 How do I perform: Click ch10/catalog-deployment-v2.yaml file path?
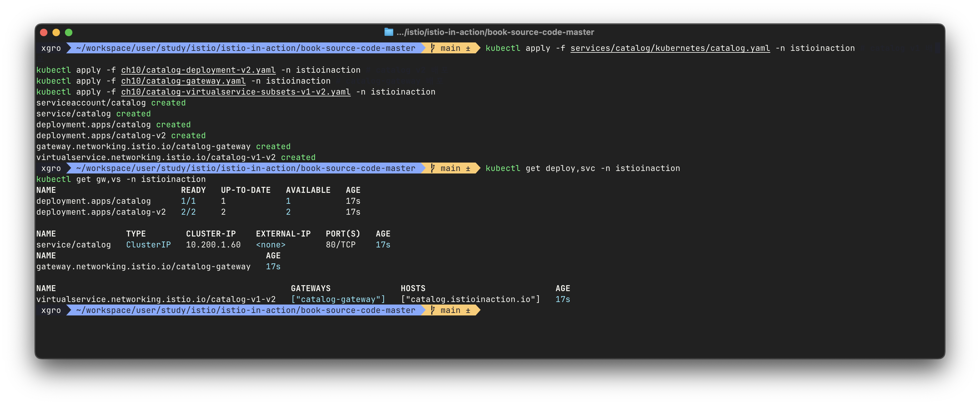198,70
